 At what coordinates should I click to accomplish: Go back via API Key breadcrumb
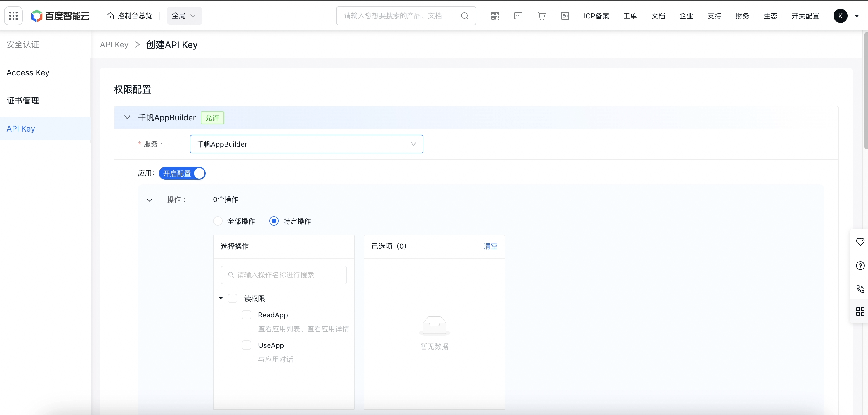114,44
